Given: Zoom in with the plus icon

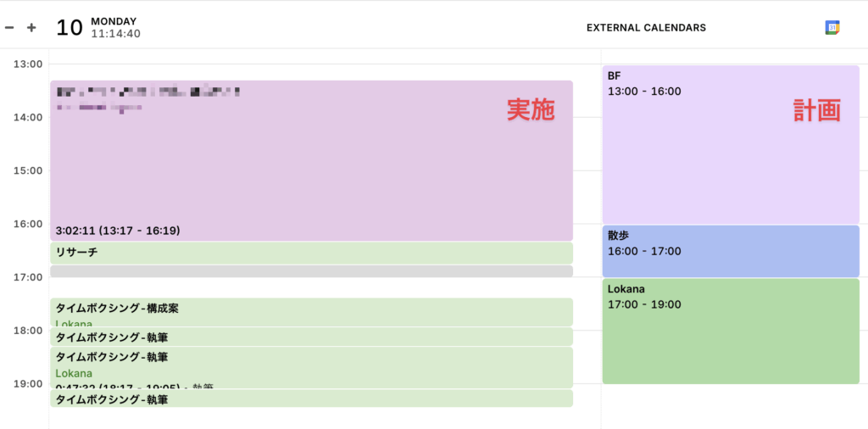Looking at the screenshot, I should click(x=31, y=27).
